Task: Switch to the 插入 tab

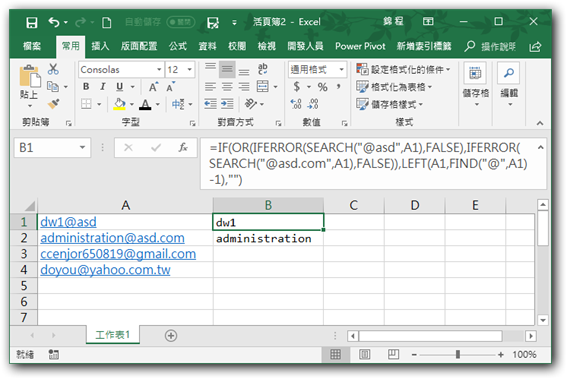Action: pos(100,46)
